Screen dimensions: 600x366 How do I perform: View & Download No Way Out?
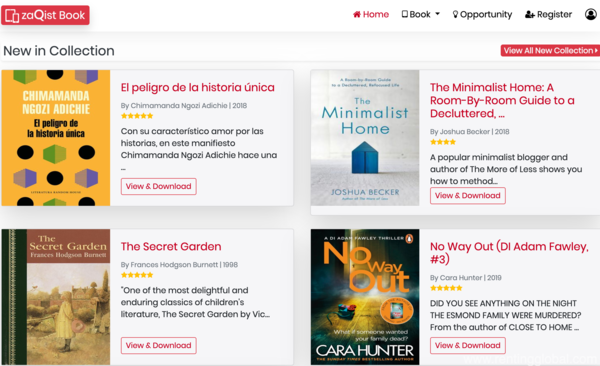[468, 345]
